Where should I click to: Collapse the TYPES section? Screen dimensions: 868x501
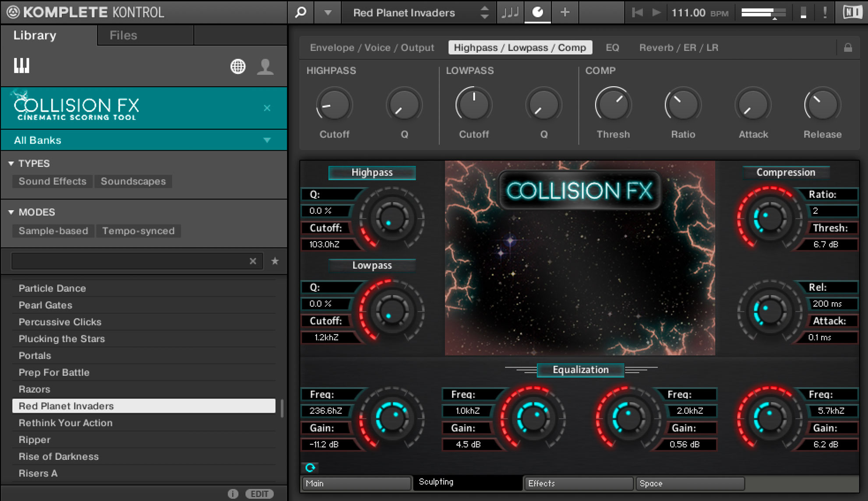tap(11, 163)
